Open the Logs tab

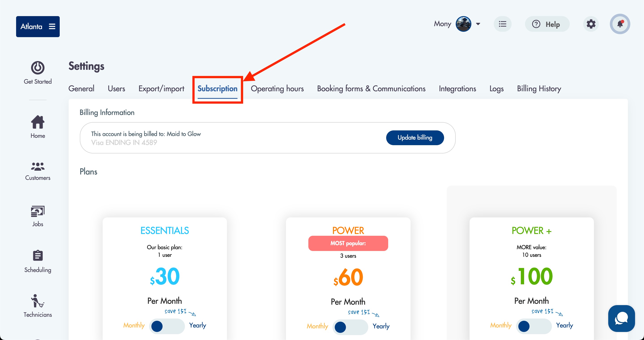tap(496, 89)
